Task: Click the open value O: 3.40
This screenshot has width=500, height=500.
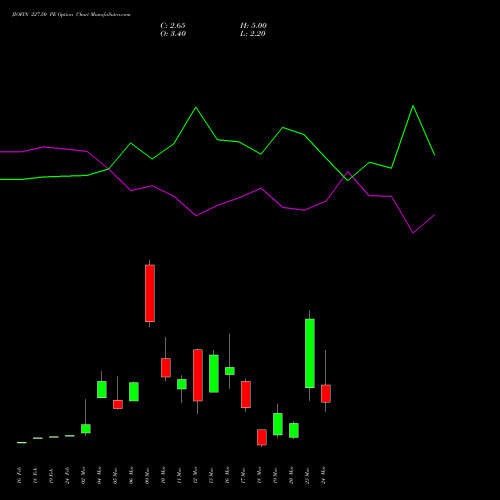Action: coord(173,34)
